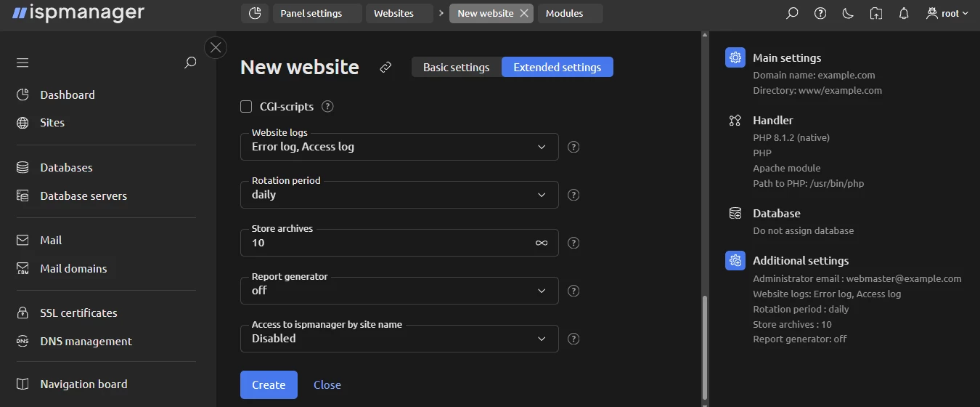Show help for CGI-scripts
The width and height of the screenshot is (980, 407).
tap(327, 107)
